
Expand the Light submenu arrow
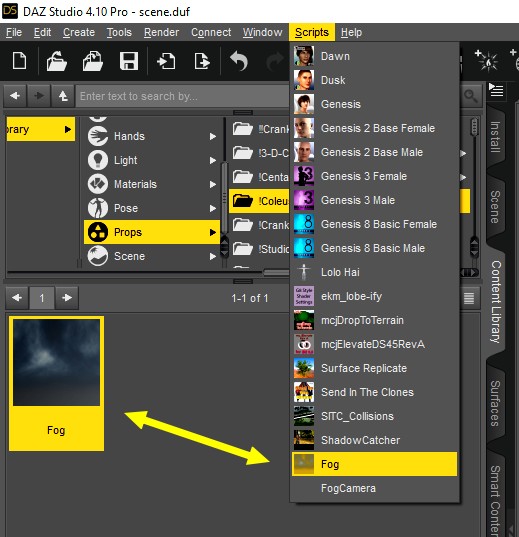point(213,160)
